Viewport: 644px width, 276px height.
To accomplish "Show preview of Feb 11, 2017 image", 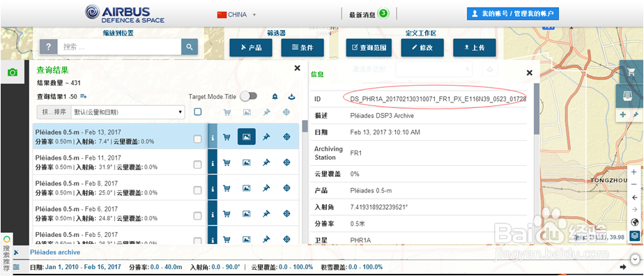I will (247, 162).
